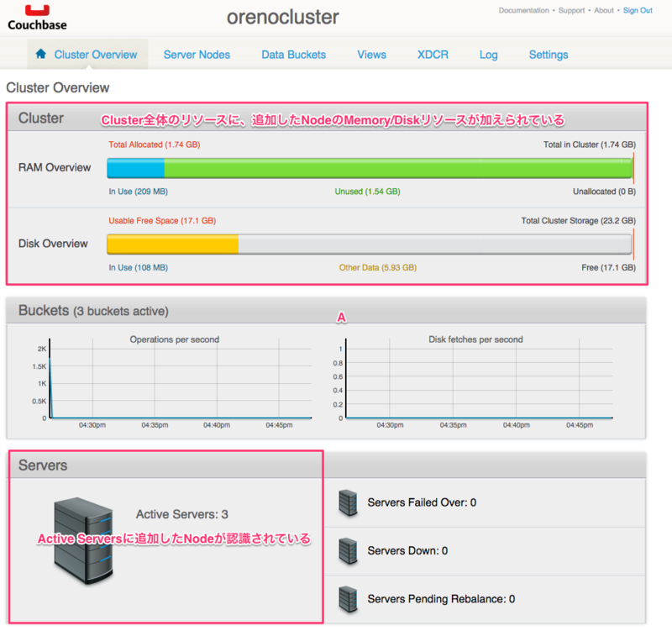Click the Active Servers: 3 text
Screen dimensions: 672x636
pyautogui.click(x=182, y=514)
